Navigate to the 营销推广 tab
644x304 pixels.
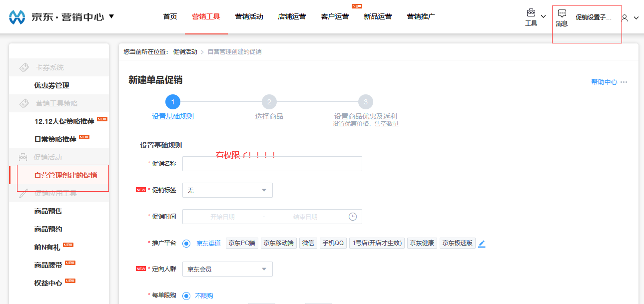click(x=421, y=16)
